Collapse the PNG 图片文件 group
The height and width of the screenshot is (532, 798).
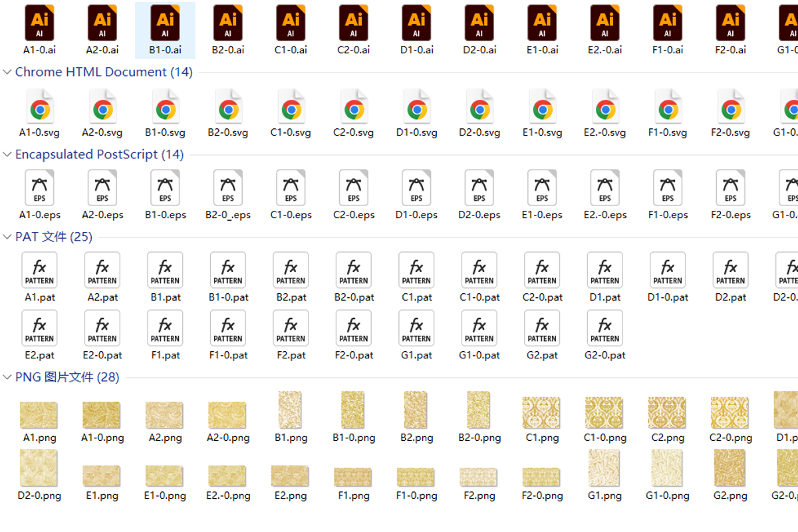pos(7,377)
